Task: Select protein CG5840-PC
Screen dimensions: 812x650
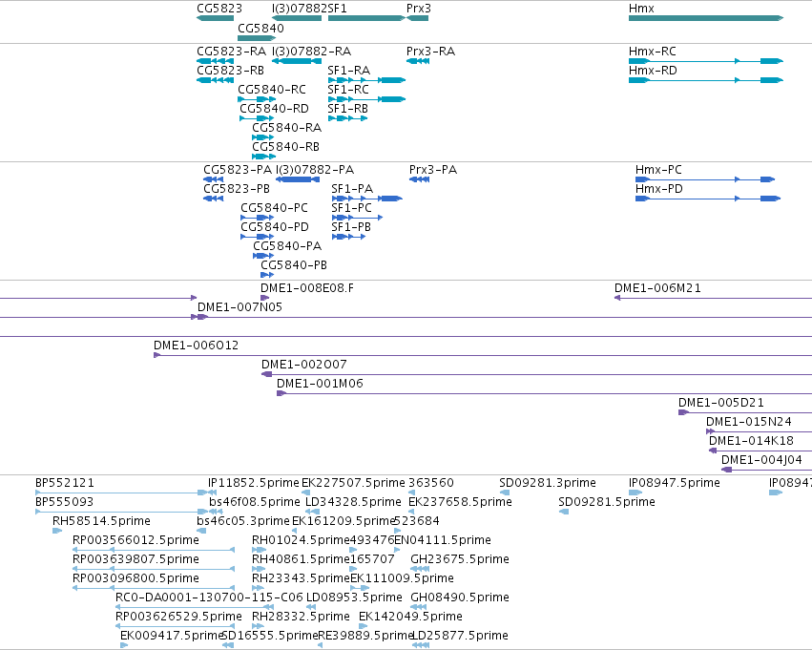Action: 258,218
